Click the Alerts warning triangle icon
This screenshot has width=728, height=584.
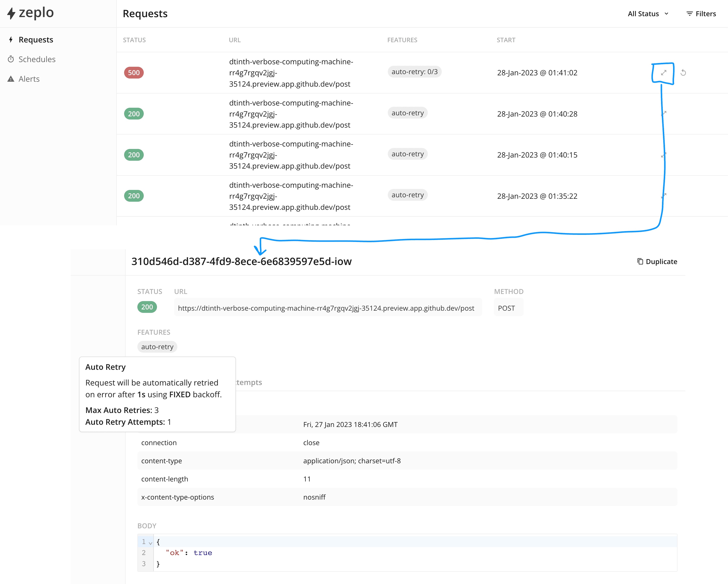[x=11, y=79]
